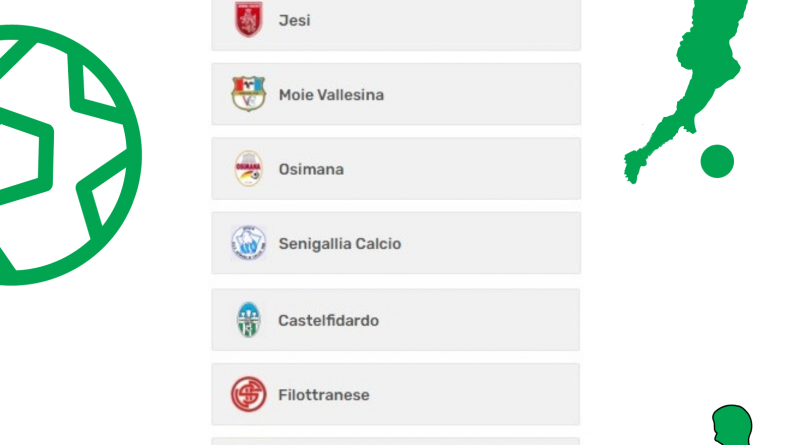Viewport: 800px width, 445px height.
Task: Open the Castelfidardo team entry
Action: [x=396, y=320]
